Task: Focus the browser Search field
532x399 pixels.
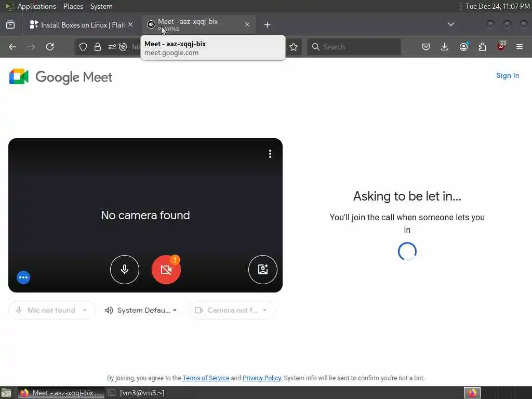Action: coord(354,47)
